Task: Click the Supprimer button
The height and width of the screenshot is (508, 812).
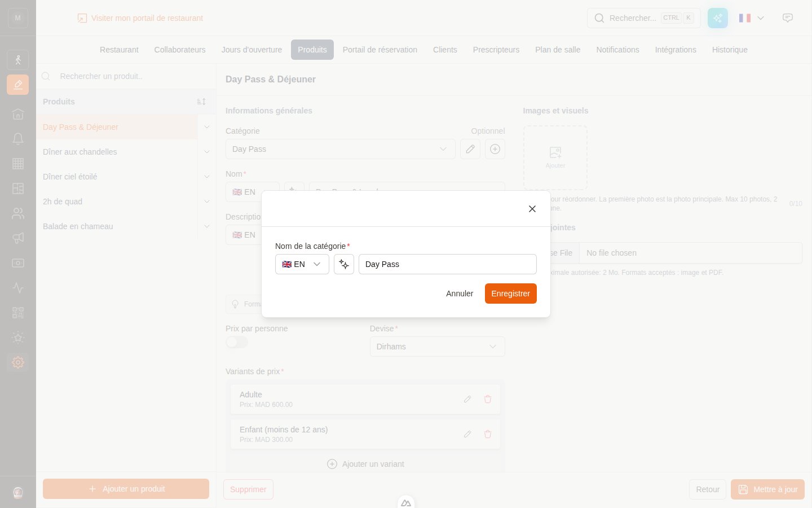Action: click(248, 489)
